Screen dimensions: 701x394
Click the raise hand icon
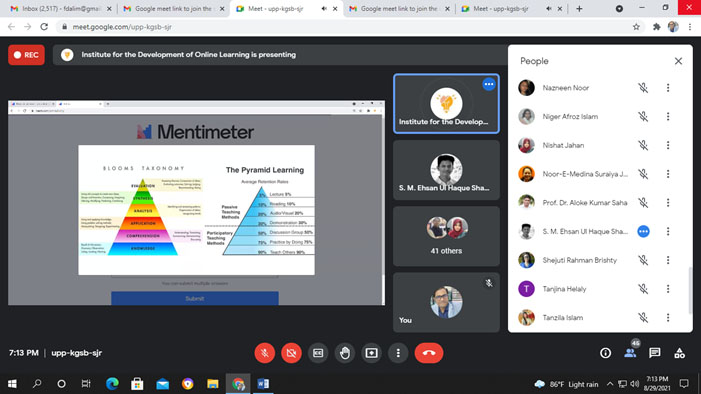coord(345,353)
